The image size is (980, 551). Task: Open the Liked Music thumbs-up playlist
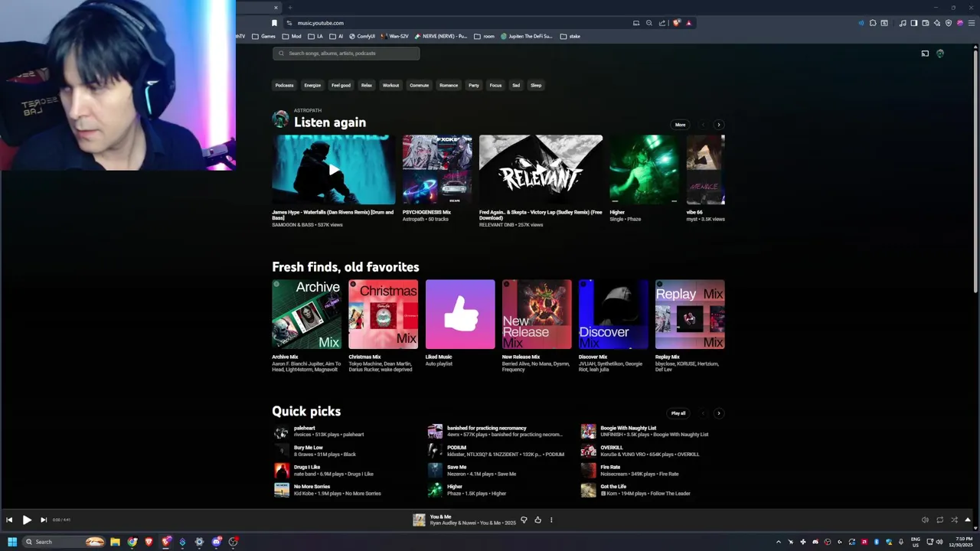(460, 315)
